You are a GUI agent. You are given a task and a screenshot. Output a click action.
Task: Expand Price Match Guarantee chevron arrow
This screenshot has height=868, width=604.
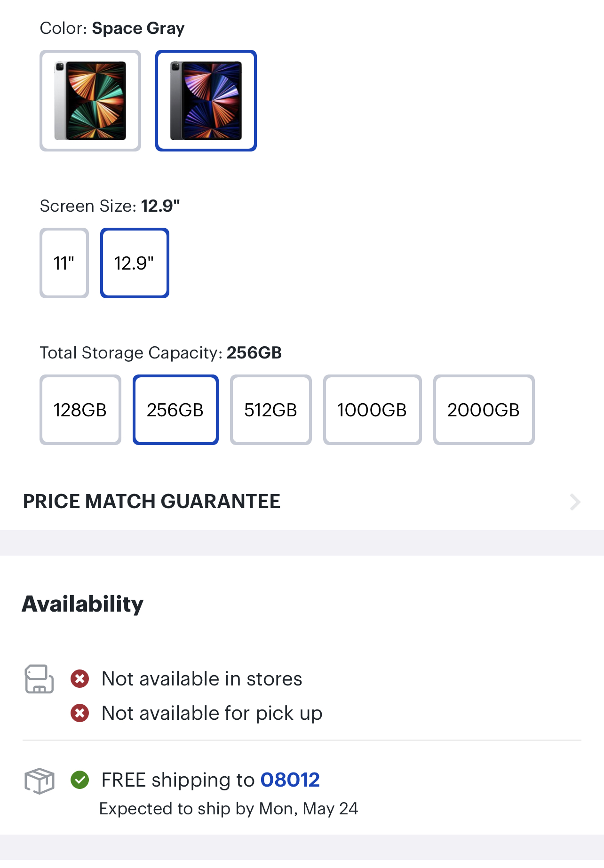[575, 502]
